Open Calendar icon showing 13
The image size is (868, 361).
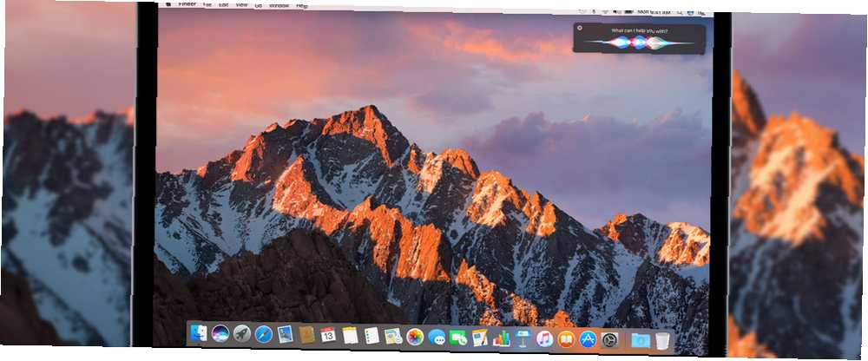tap(328, 334)
